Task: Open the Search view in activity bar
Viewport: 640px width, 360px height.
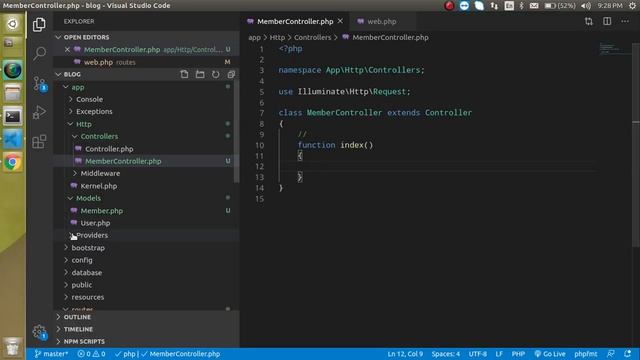Action: click(39, 53)
